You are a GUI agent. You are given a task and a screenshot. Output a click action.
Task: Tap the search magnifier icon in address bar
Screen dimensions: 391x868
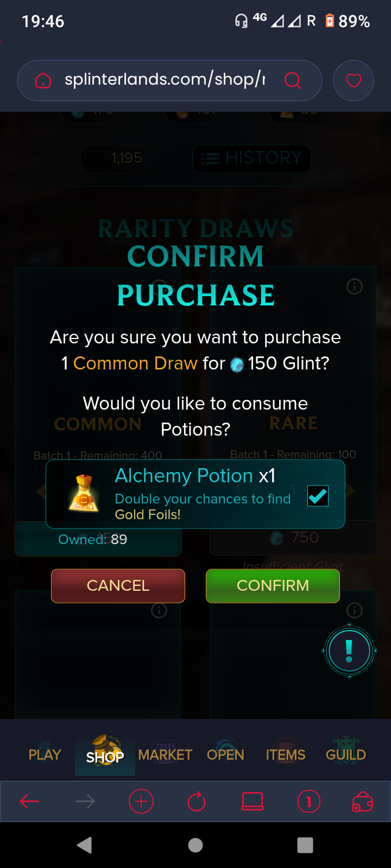[293, 80]
